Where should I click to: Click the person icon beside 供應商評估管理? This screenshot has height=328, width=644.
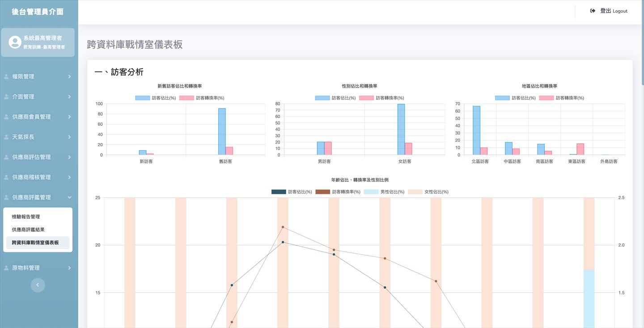(6, 157)
